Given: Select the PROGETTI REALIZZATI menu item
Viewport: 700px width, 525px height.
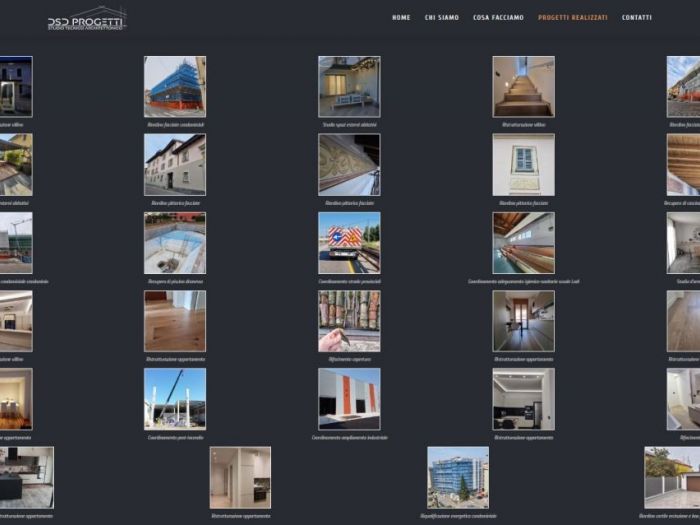Looking at the screenshot, I should tap(573, 17).
